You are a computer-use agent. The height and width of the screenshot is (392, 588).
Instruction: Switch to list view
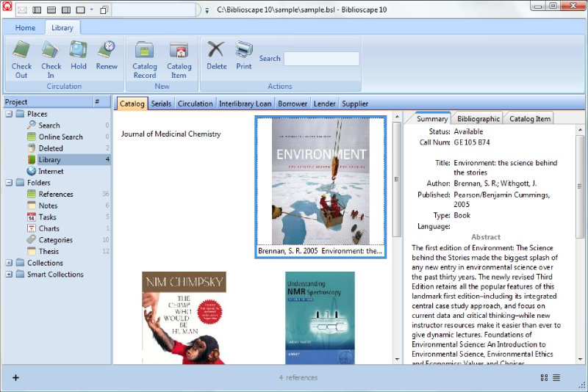point(556,377)
